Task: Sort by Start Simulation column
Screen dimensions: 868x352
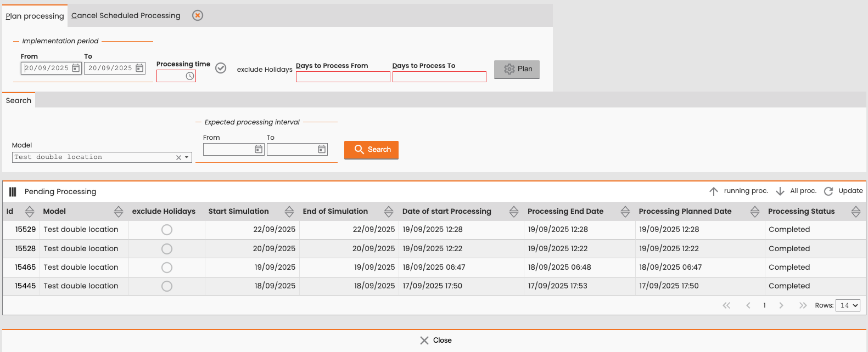Action: (289, 212)
